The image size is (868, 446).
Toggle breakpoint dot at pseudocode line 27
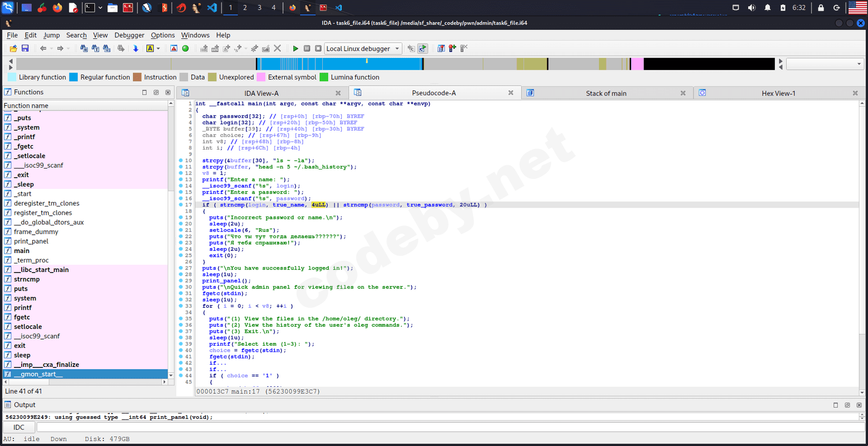pyautogui.click(x=181, y=268)
